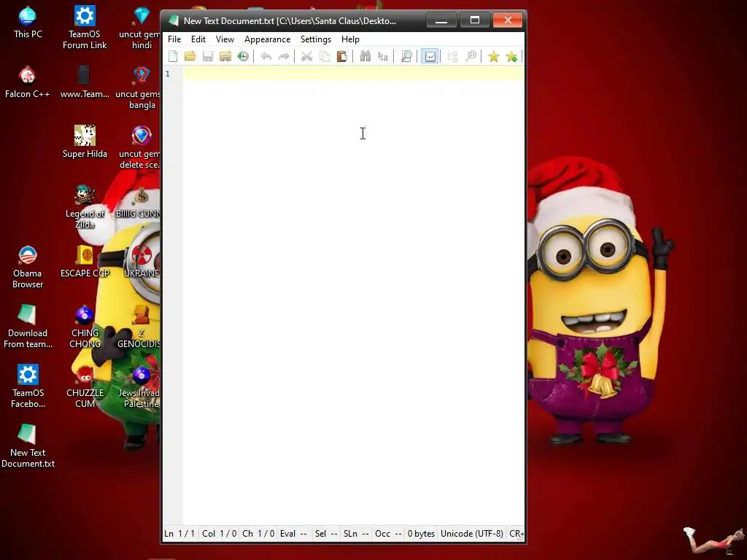Click the 'Ln 1 / 1' status entry
The image size is (747, 560).
point(179,534)
